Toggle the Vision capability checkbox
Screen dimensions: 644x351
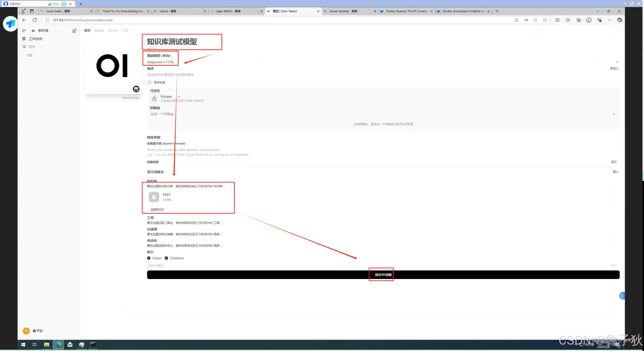click(x=149, y=258)
